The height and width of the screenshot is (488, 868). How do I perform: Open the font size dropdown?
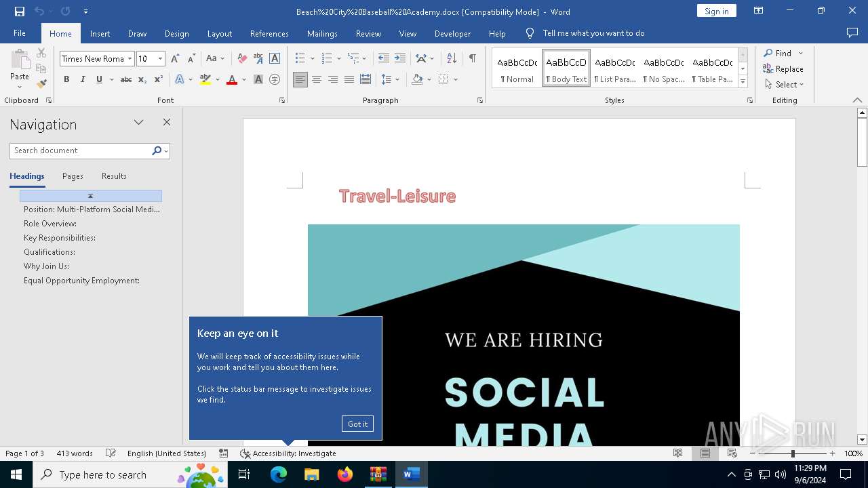pos(161,59)
